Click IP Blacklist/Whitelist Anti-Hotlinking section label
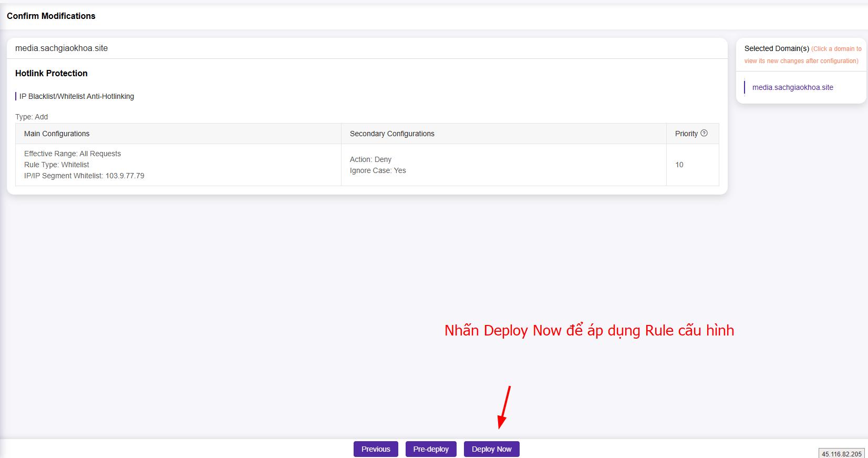This screenshot has width=868, height=458. pos(77,96)
